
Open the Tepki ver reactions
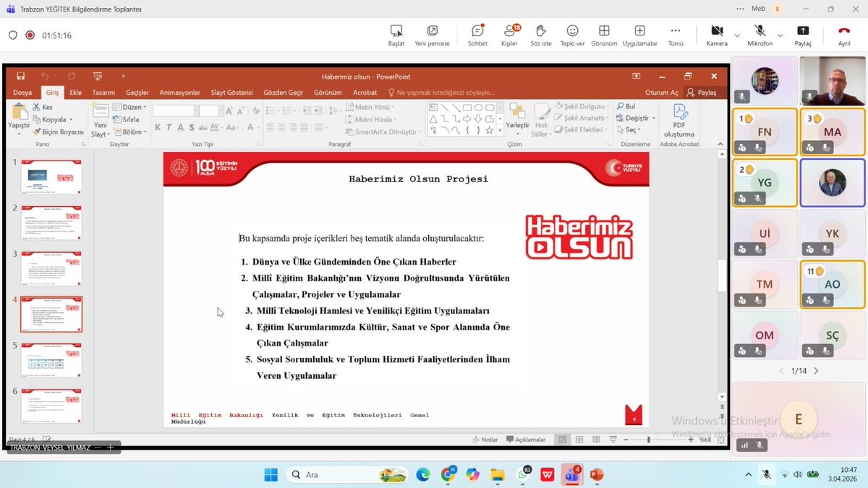(572, 35)
